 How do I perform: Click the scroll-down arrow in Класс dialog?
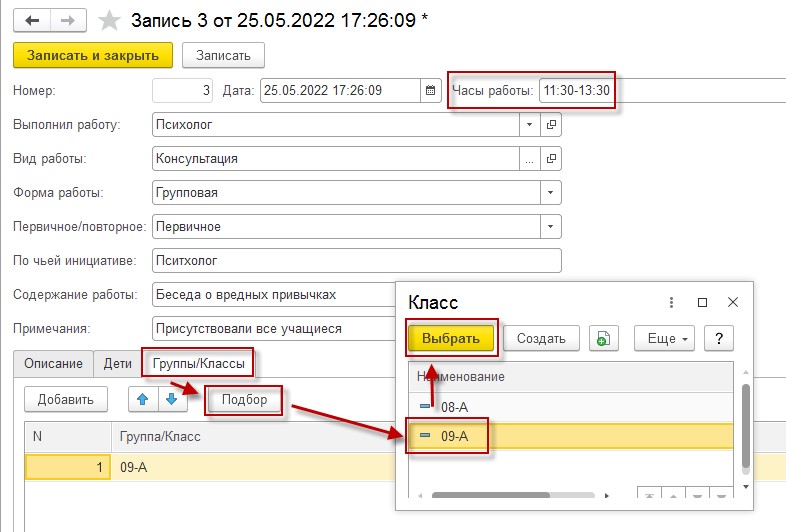tap(746, 486)
